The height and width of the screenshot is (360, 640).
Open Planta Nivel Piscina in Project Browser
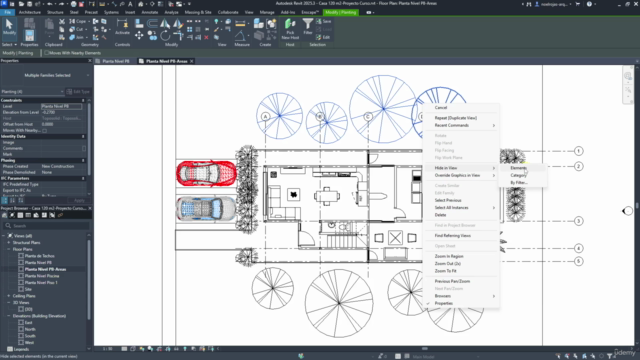tap(41, 276)
